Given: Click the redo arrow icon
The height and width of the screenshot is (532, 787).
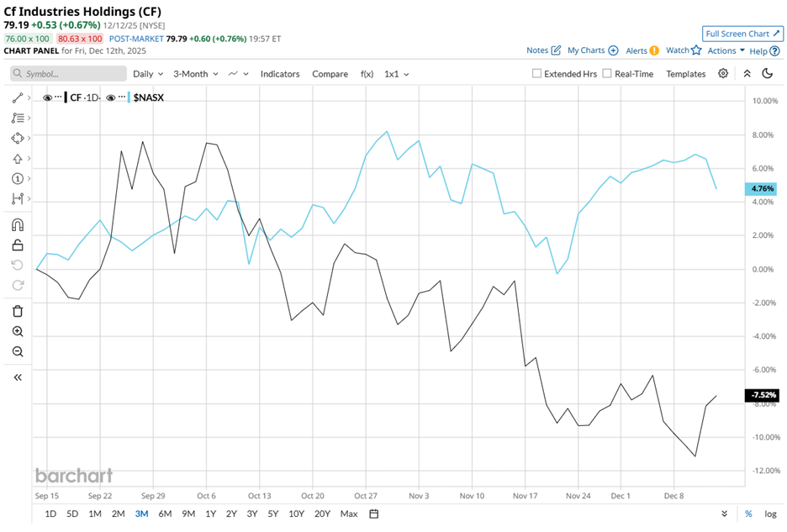Looking at the screenshot, I should tap(18, 285).
